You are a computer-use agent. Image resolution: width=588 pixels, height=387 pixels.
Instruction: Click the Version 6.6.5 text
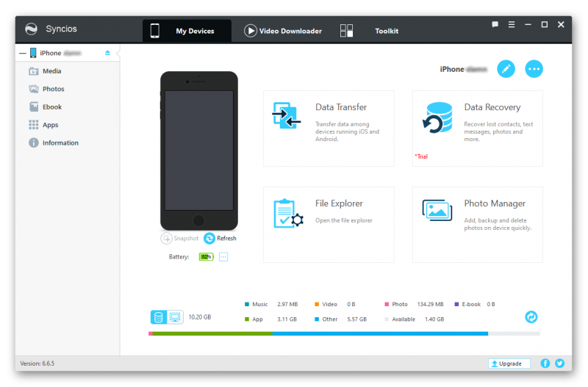point(37,364)
